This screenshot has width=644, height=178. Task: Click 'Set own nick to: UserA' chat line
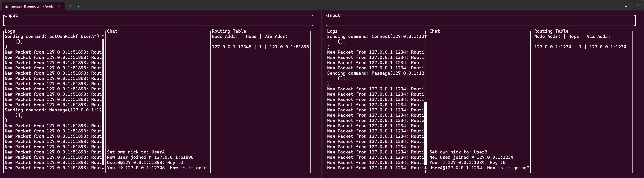point(136,152)
